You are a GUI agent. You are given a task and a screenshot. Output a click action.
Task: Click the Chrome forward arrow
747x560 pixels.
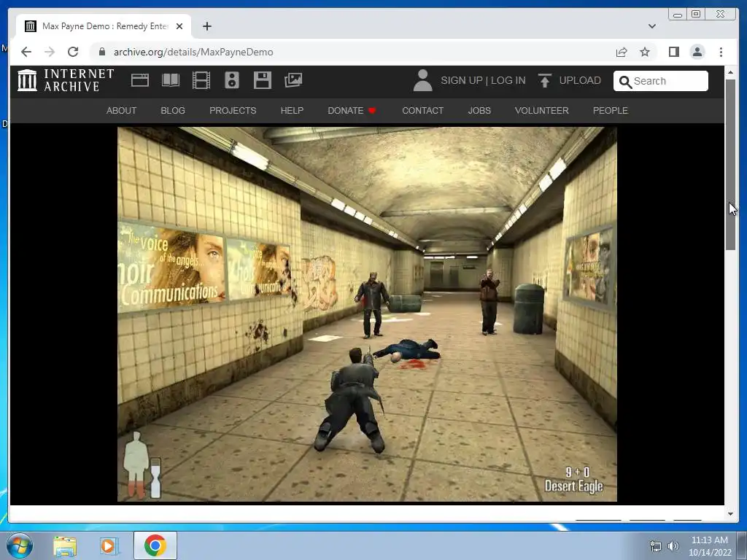[50, 52]
